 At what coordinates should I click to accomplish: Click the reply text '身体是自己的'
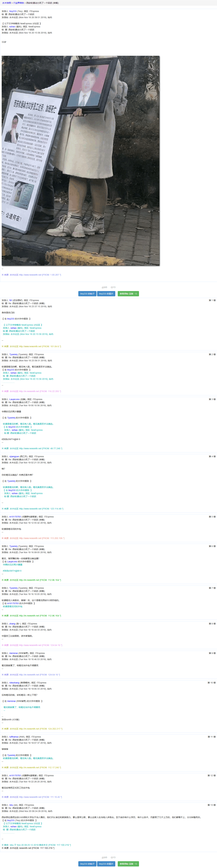click(x=8, y=313)
